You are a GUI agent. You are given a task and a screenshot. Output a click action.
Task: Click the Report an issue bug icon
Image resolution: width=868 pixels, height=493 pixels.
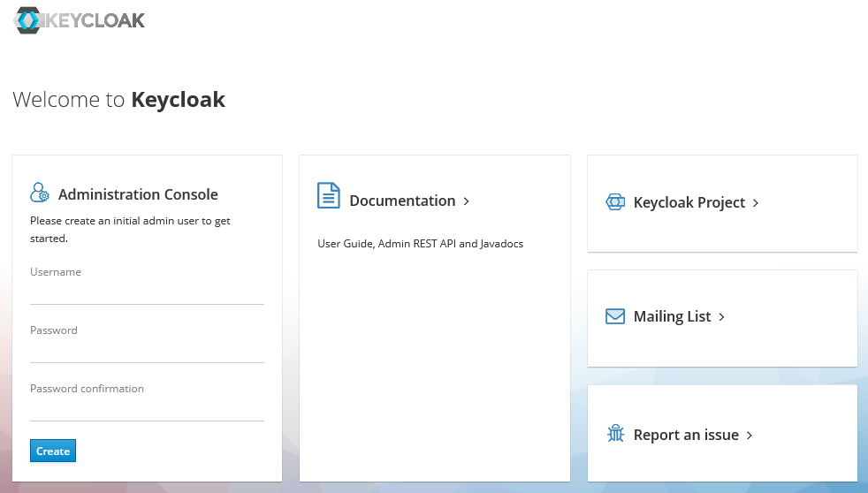tap(615, 433)
